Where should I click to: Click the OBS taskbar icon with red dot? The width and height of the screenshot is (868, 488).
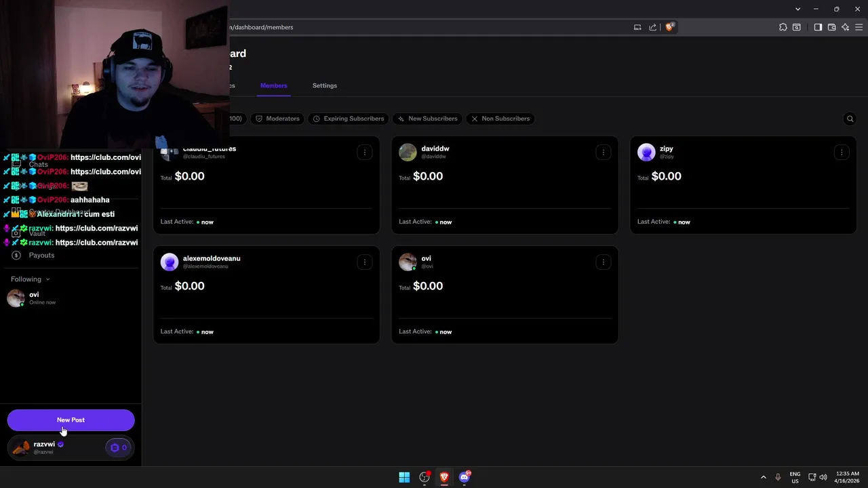pos(425,477)
